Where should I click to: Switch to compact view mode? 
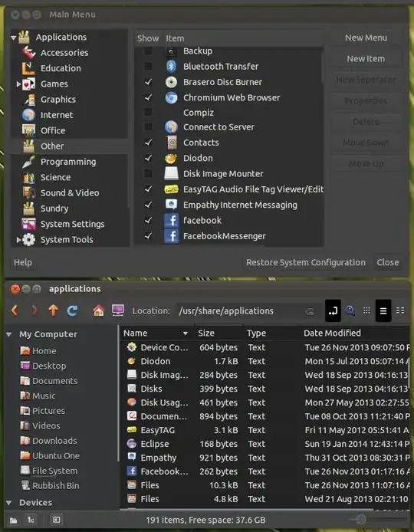tap(400, 310)
